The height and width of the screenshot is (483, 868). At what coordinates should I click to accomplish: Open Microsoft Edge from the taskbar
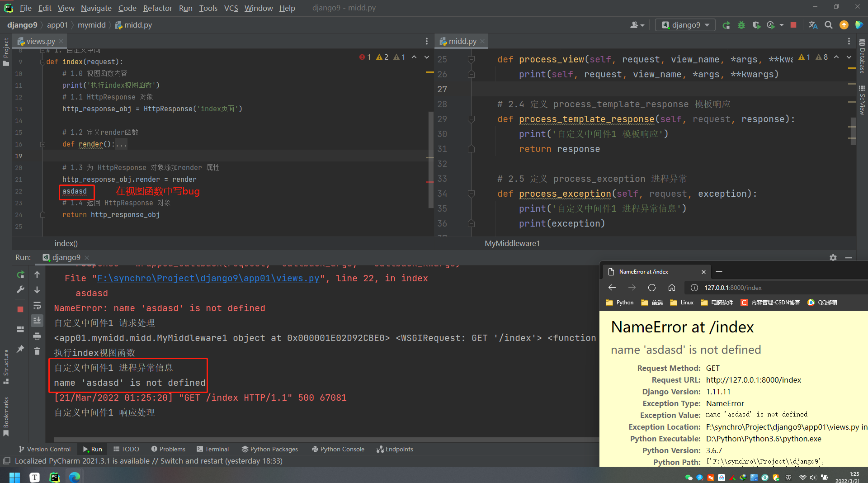point(75,477)
